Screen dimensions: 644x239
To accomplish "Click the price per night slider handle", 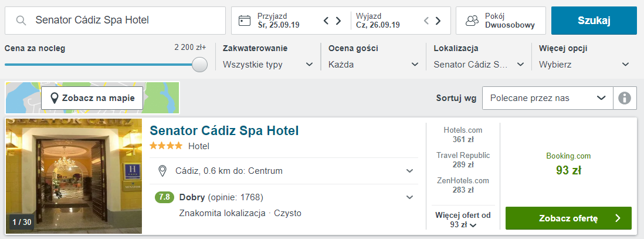I will pyautogui.click(x=199, y=65).
